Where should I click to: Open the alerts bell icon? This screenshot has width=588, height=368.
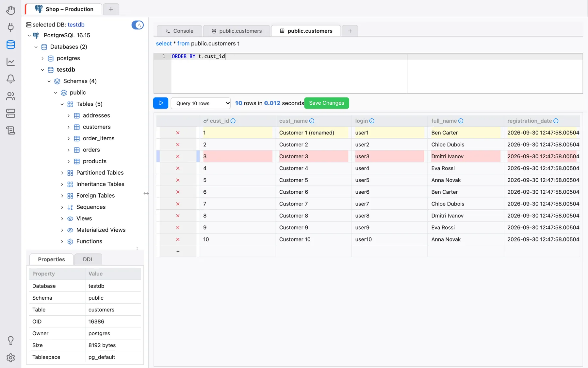pyautogui.click(x=10, y=79)
